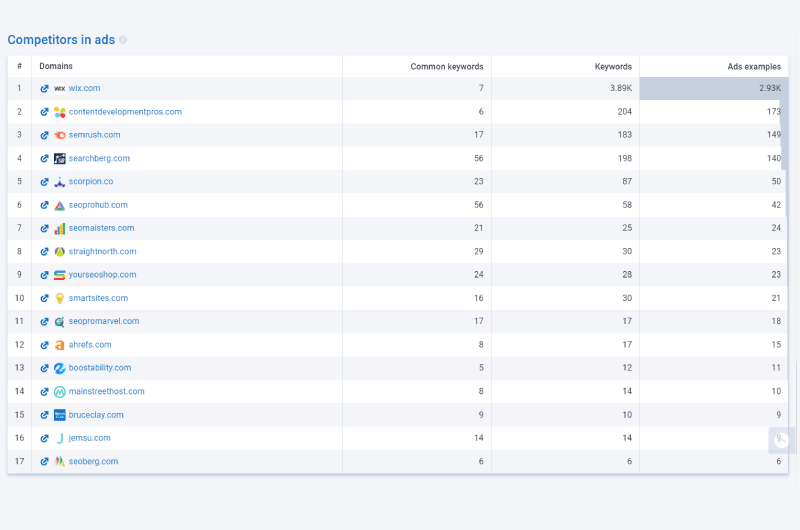The height and width of the screenshot is (530, 800).
Task: Click the Competitors in ads heading
Action: tap(61, 40)
